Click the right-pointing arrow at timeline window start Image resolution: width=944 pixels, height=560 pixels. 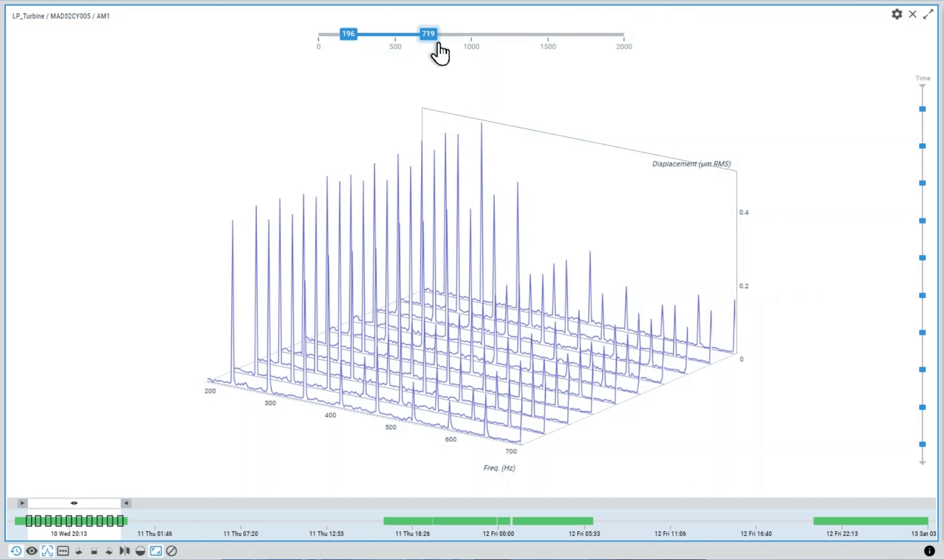point(22,503)
